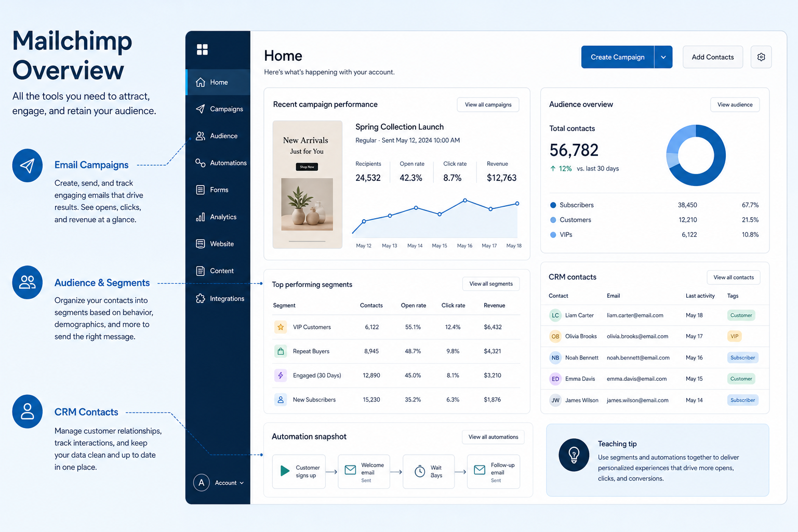Click the Subscribers legend color dot
798x532 pixels.
pyautogui.click(x=553, y=205)
